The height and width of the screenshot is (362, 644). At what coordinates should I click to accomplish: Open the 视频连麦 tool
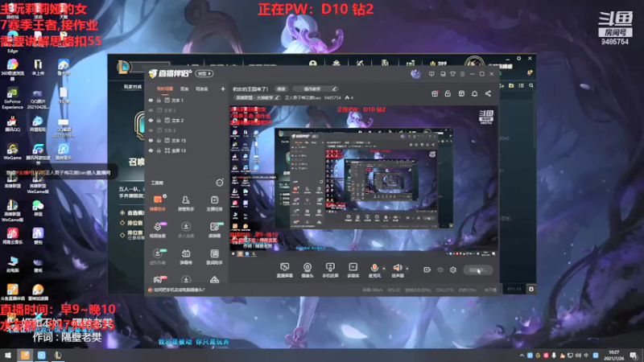point(157,230)
